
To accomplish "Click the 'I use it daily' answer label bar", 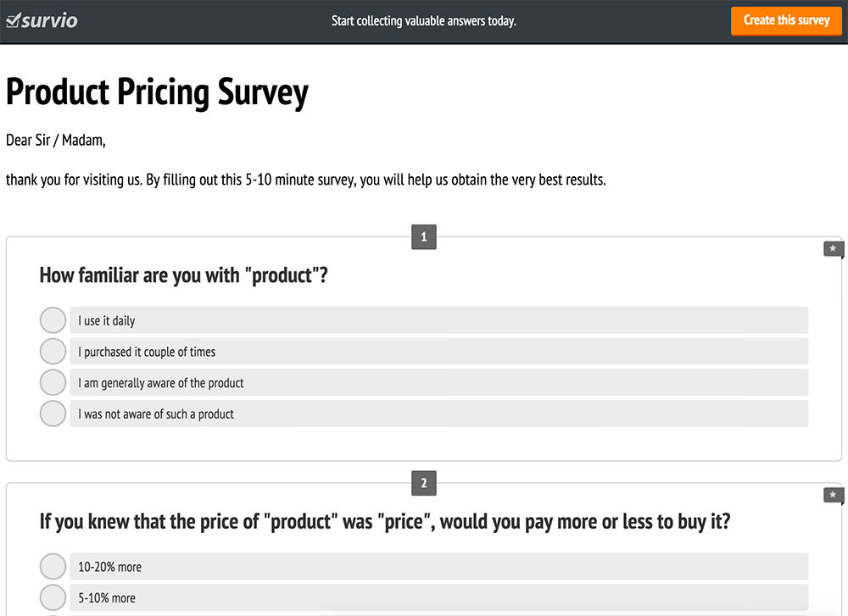I will pyautogui.click(x=439, y=320).
